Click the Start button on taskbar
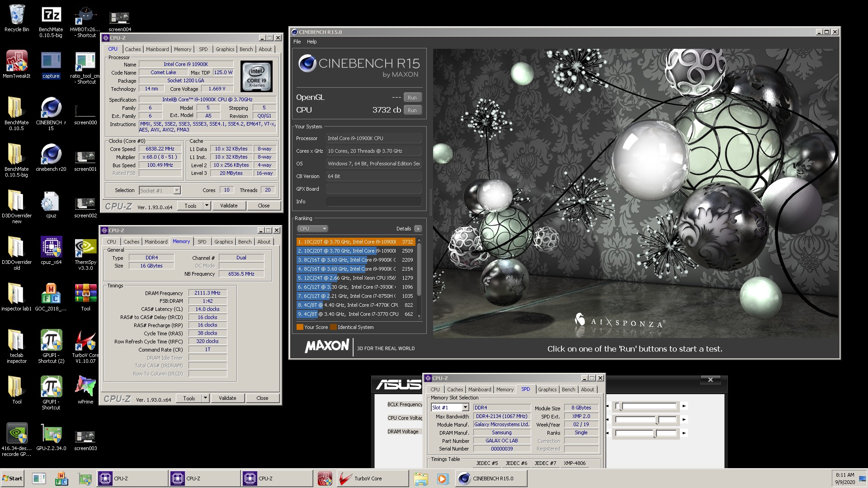 pyautogui.click(x=13, y=479)
